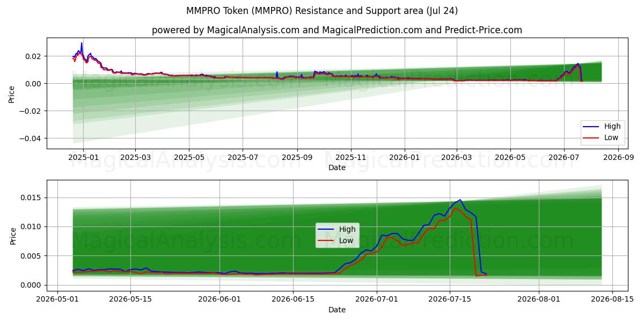This screenshot has width=644, height=322.
Task: Click the top chart x-axis label '2026-09'
Action: (619, 158)
